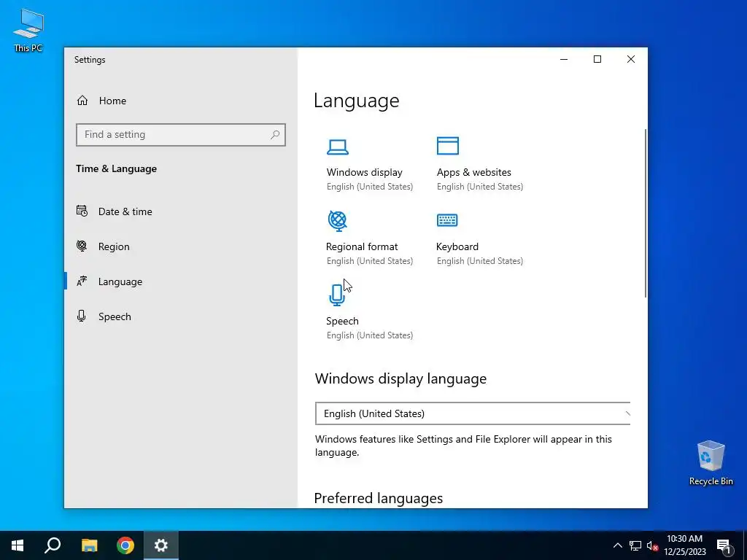Open the Windows Start menu
The image size is (747, 560).
18,545
